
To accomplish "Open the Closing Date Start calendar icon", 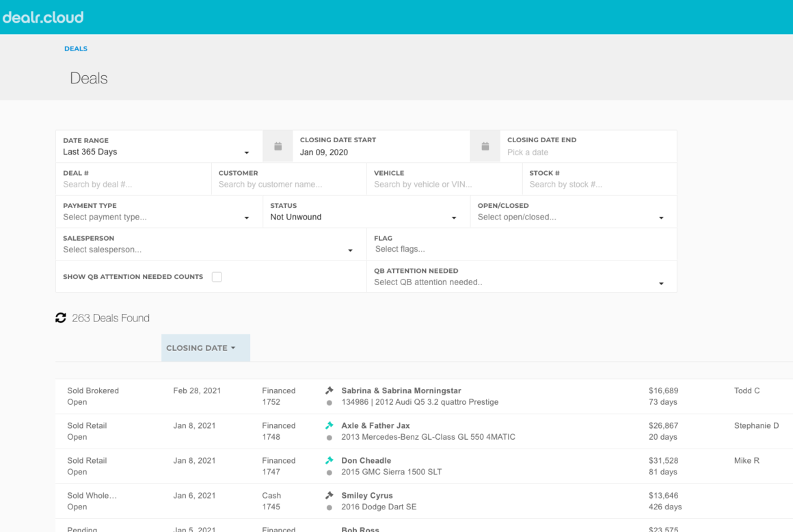I will click(x=278, y=146).
